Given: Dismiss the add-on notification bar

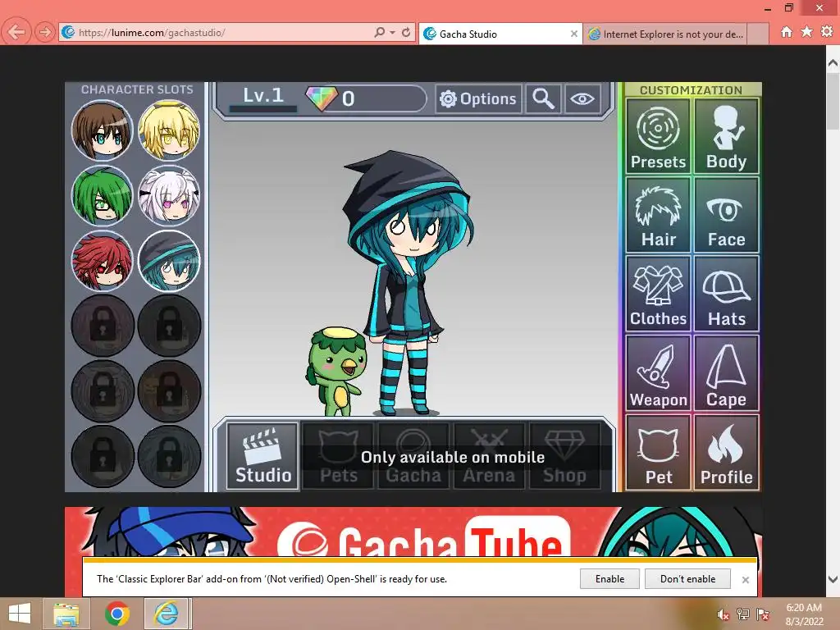Looking at the screenshot, I should pyautogui.click(x=745, y=580).
